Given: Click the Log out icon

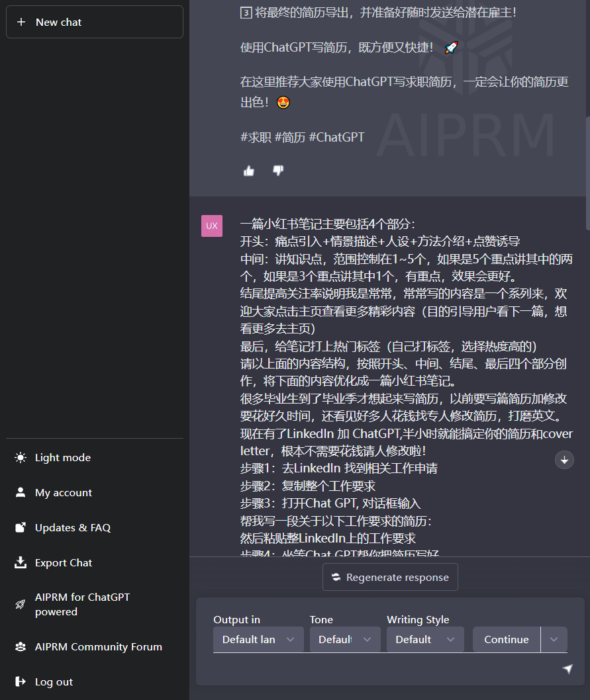Looking at the screenshot, I should click(19, 681).
